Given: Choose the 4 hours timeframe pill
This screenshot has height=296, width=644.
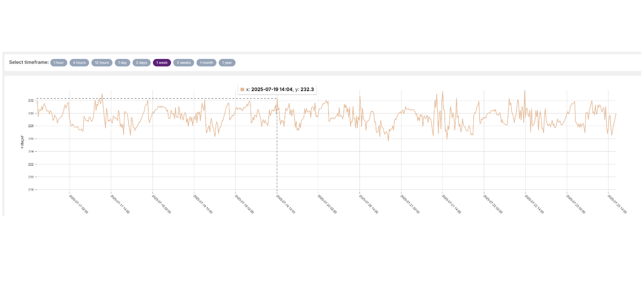Looking at the screenshot, I should (x=79, y=63).
